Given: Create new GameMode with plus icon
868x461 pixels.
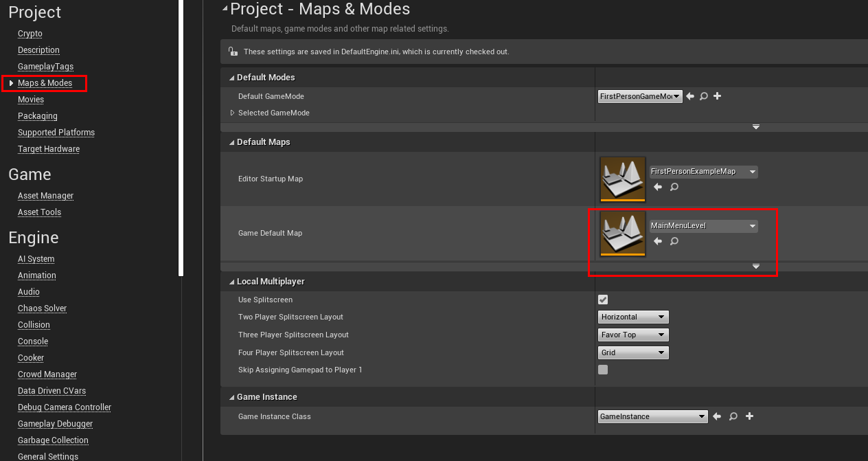Looking at the screenshot, I should pos(718,96).
